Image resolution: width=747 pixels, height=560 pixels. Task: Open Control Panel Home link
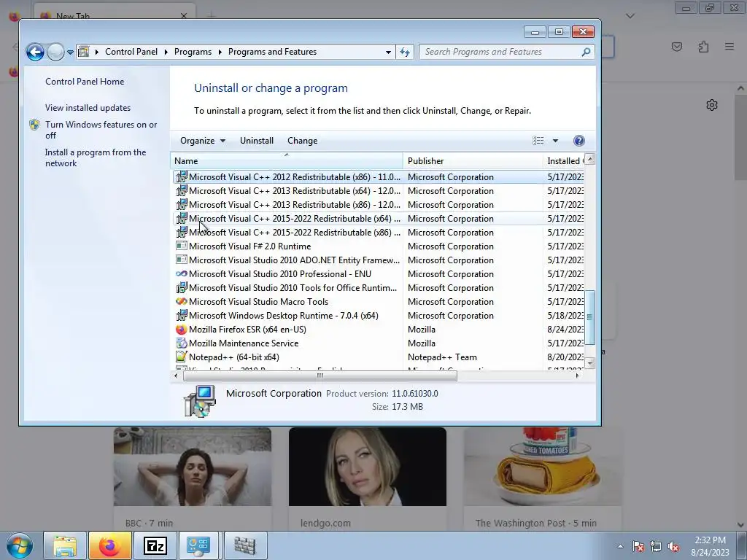tap(85, 82)
